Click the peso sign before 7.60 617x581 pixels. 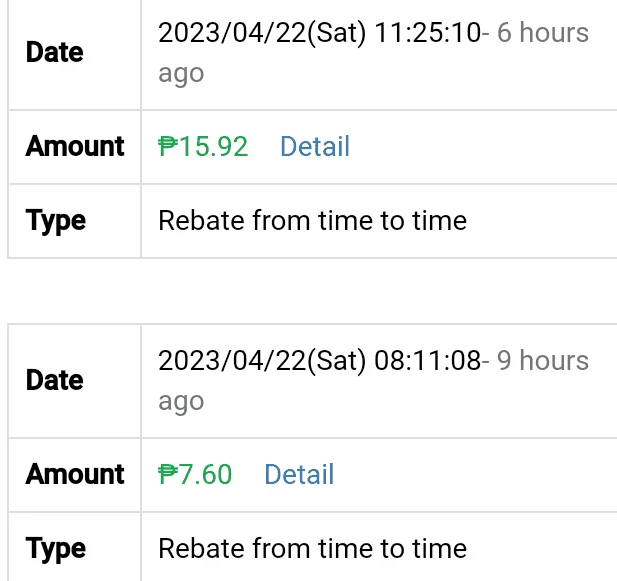168,474
